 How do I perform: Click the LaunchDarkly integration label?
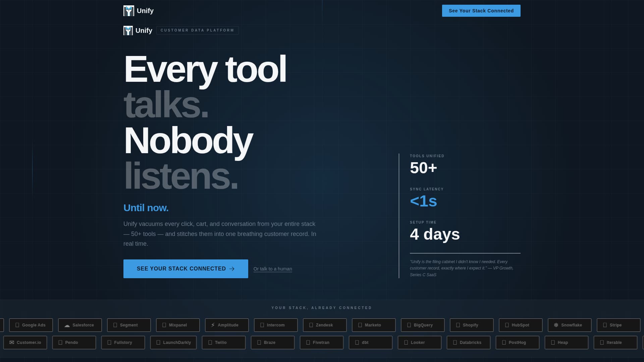point(177,343)
